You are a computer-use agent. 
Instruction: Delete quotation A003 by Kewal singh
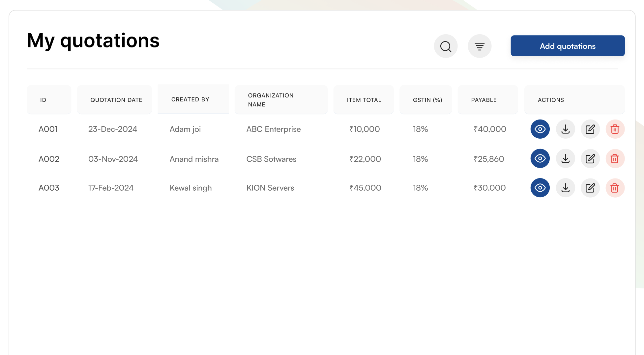tap(615, 188)
